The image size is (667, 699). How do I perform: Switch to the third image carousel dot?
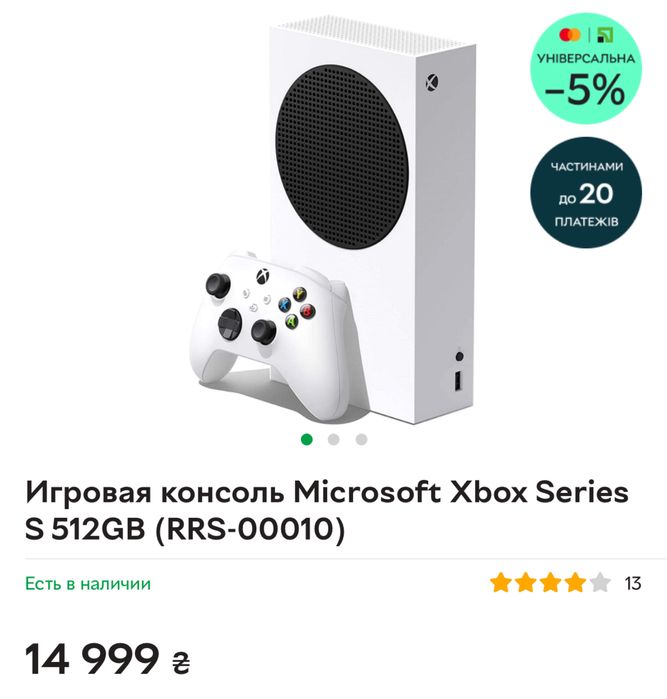[x=361, y=440]
